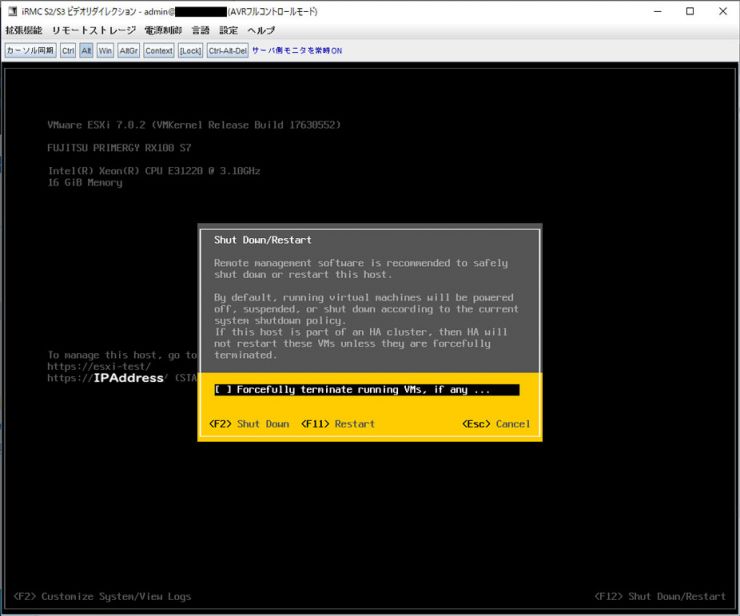Maximize the iRMC video redirection window
740x616 pixels.
click(x=690, y=11)
